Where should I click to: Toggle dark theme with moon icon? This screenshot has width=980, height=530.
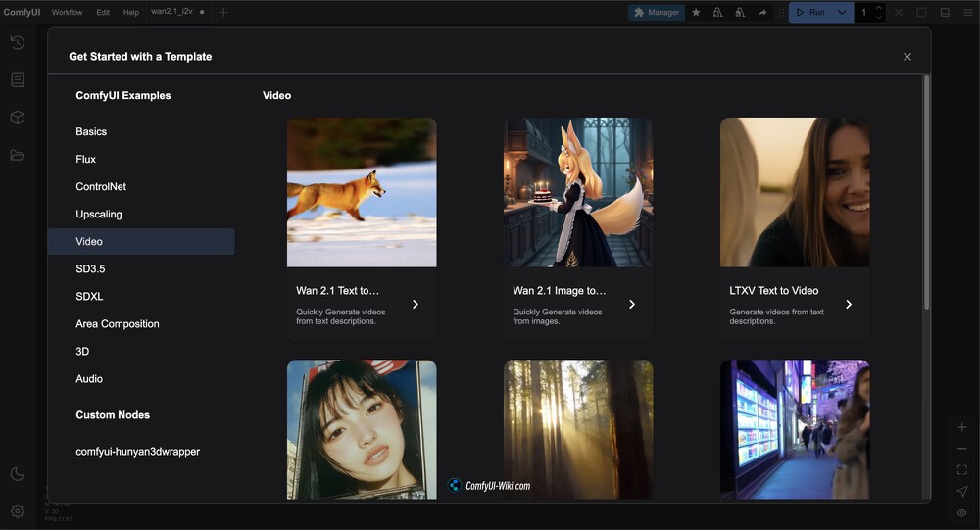pos(17,474)
